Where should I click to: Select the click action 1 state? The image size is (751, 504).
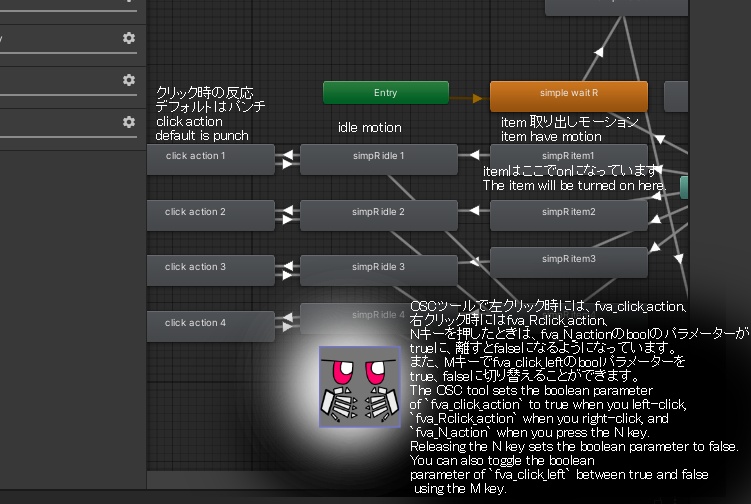(x=211, y=159)
